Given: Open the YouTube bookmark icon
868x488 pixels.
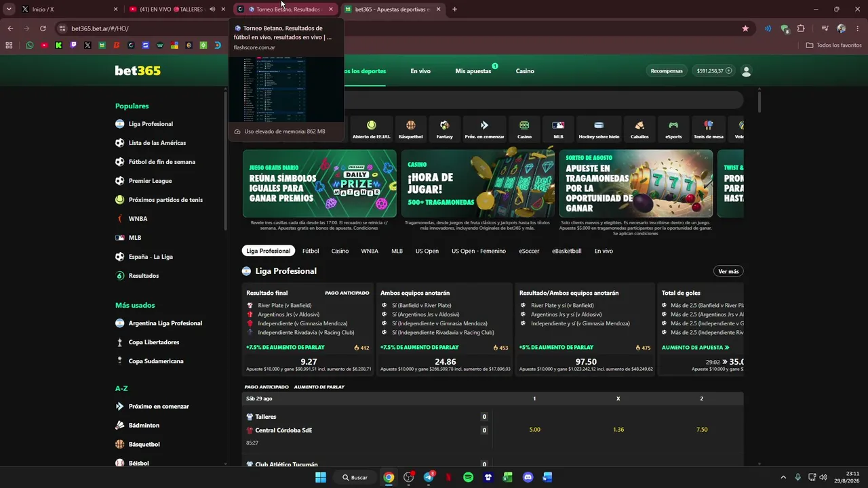Looking at the screenshot, I should pos(44,45).
